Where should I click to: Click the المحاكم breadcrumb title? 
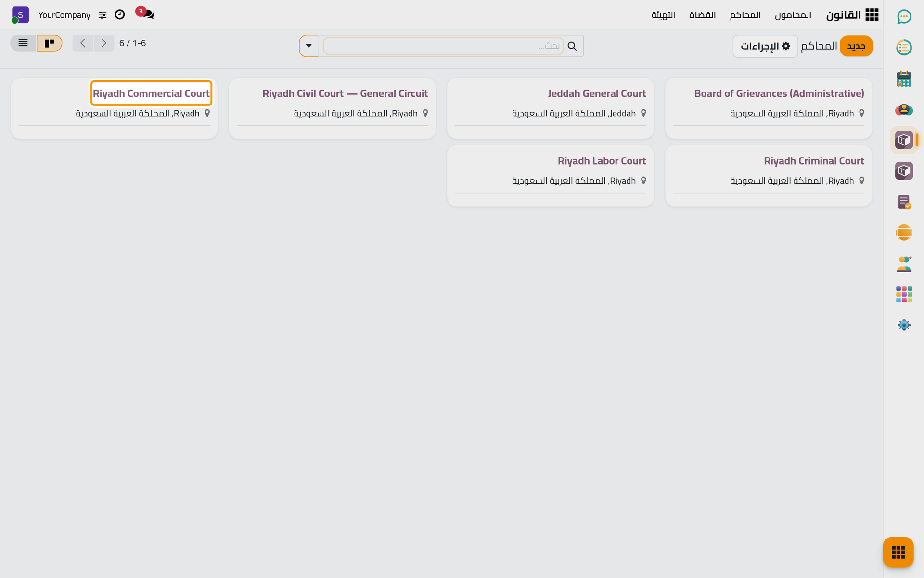click(x=819, y=46)
